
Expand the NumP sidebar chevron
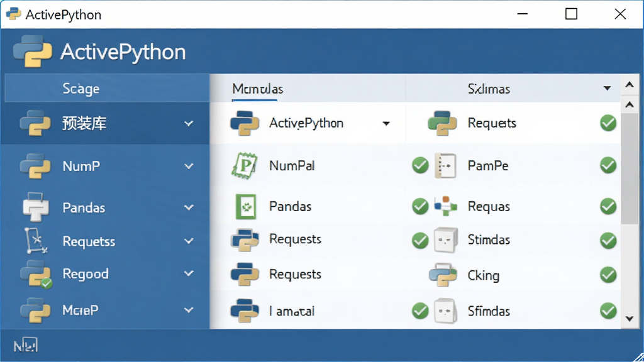189,166
